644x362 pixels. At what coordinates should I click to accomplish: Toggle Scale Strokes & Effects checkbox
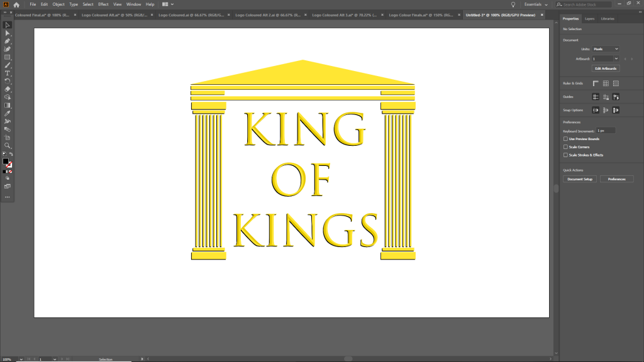click(565, 155)
